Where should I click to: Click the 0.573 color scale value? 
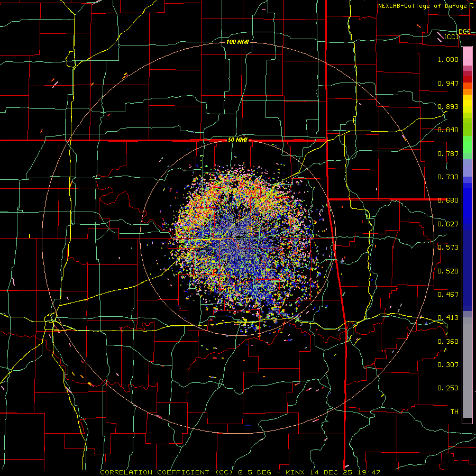448,248
